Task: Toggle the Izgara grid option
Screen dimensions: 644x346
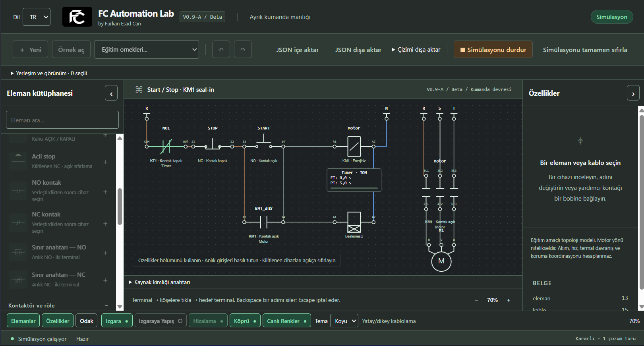Action: (117, 321)
